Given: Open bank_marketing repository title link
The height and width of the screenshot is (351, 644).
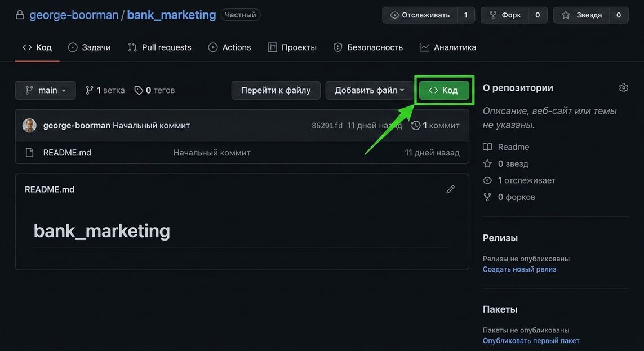Looking at the screenshot, I should (x=171, y=15).
